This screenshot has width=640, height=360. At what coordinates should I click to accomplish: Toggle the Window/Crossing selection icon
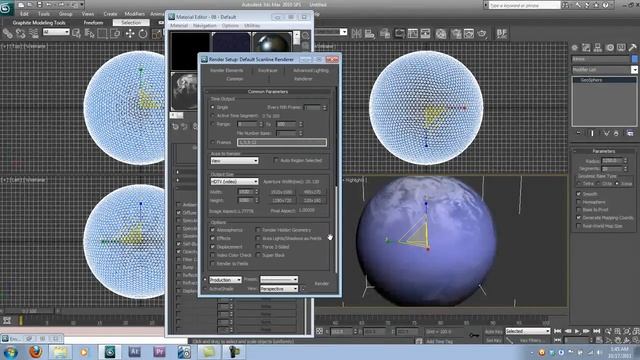click(x=116, y=33)
